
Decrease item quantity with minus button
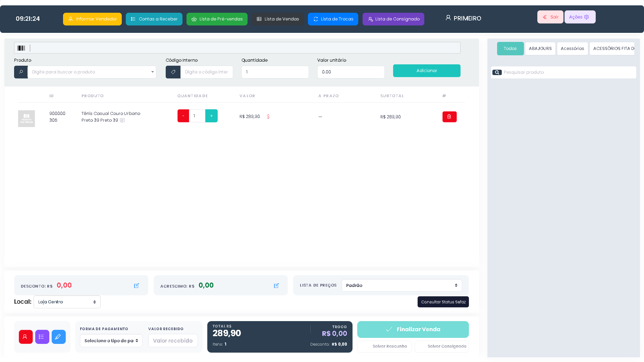[183, 116]
